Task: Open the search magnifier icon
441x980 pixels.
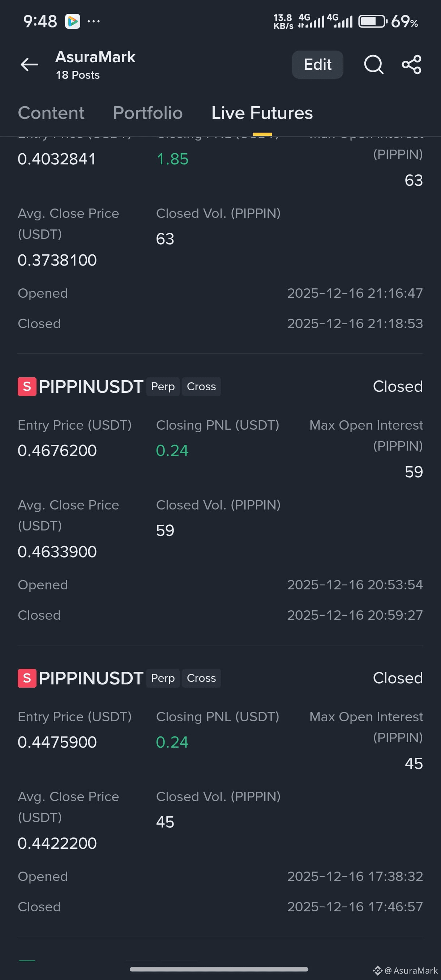Action: click(x=374, y=64)
